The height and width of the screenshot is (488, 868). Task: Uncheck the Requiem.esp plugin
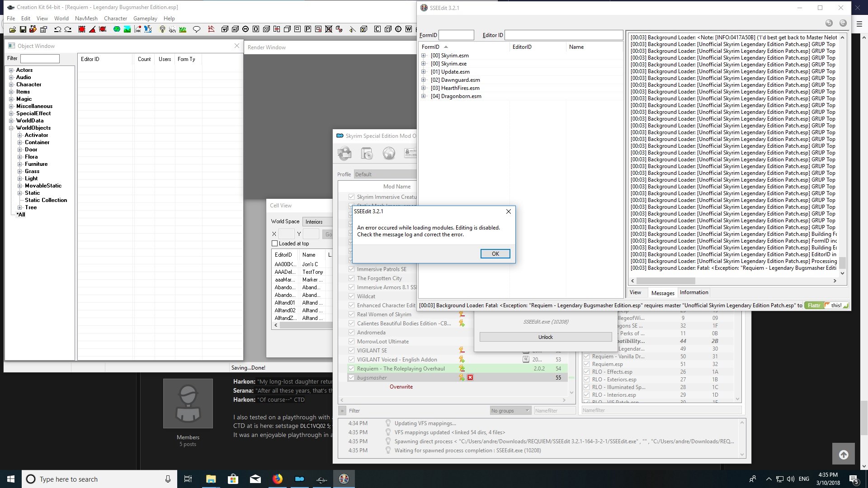pyautogui.click(x=586, y=364)
